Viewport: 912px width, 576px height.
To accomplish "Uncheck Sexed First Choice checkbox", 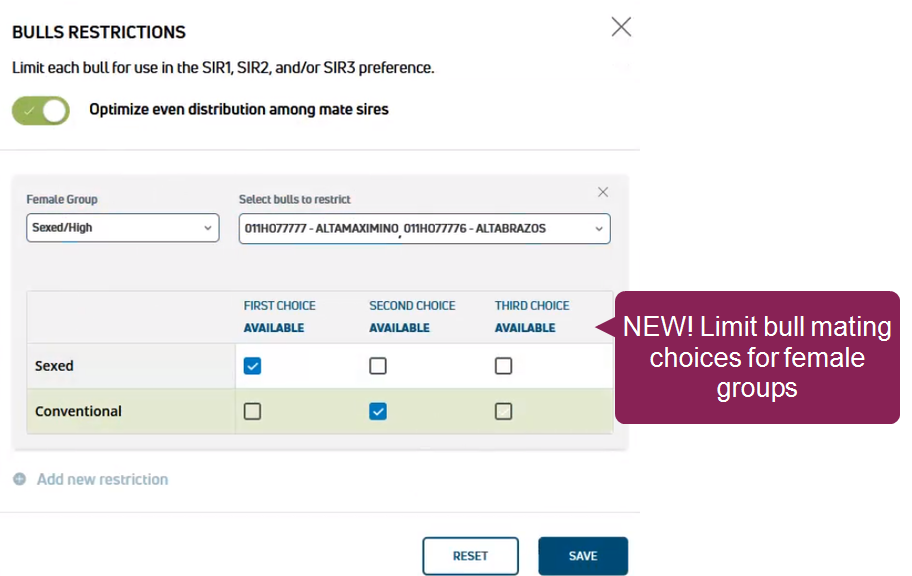I will pos(253,366).
